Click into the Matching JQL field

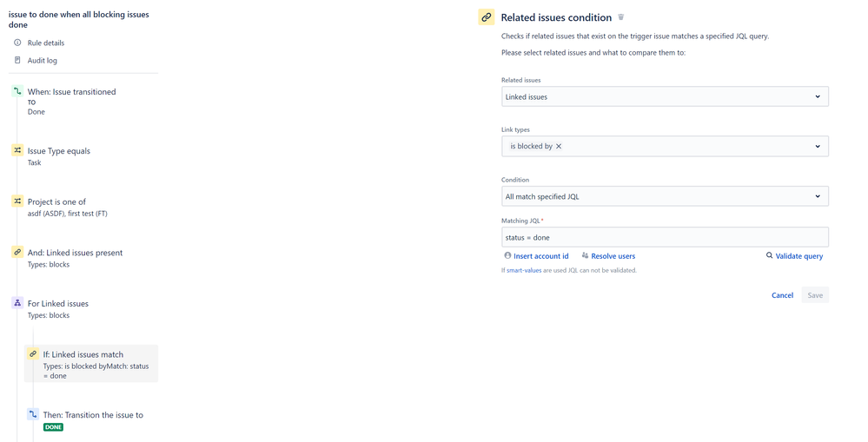pos(665,237)
